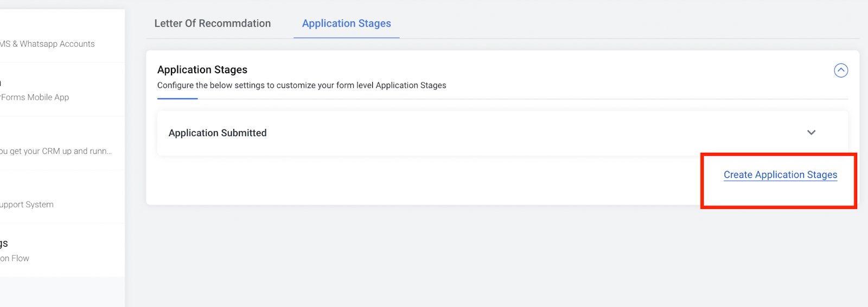Click the Create Application Stages link
The height and width of the screenshot is (307, 868).
coord(780,175)
